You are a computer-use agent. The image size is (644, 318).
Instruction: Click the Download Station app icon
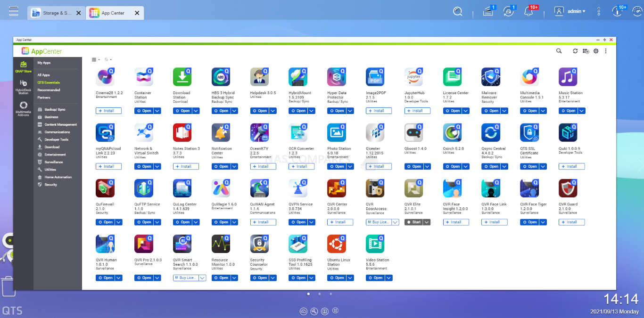(x=182, y=77)
